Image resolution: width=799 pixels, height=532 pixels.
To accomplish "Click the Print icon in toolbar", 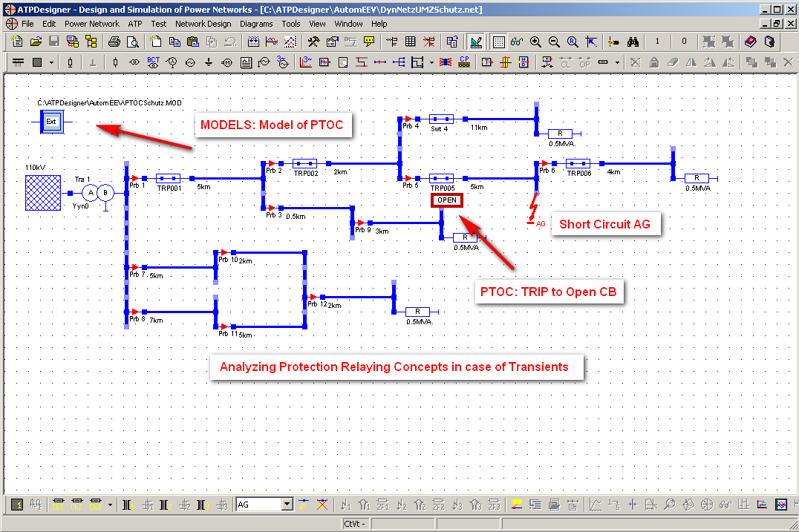I will (114, 42).
